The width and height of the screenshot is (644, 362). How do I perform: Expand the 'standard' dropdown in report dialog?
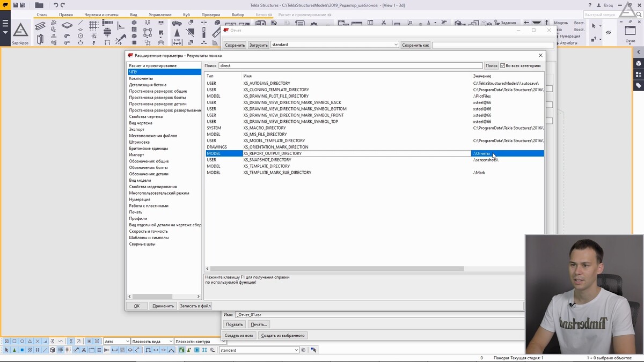[x=396, y=45]
